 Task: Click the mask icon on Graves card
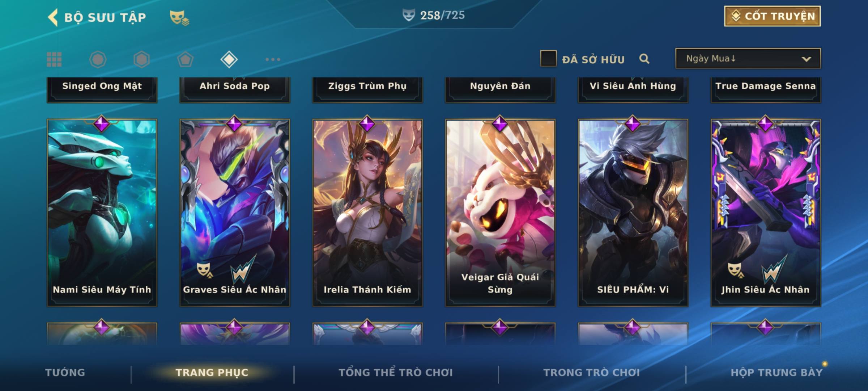204,270
